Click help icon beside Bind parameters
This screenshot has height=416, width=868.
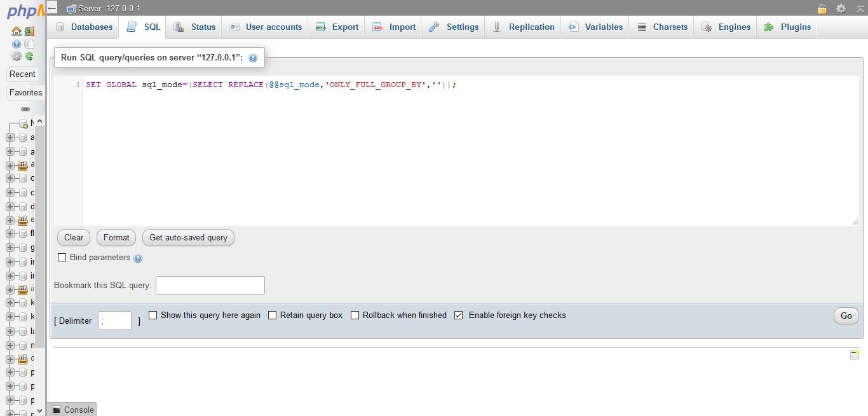click(138, 258)
